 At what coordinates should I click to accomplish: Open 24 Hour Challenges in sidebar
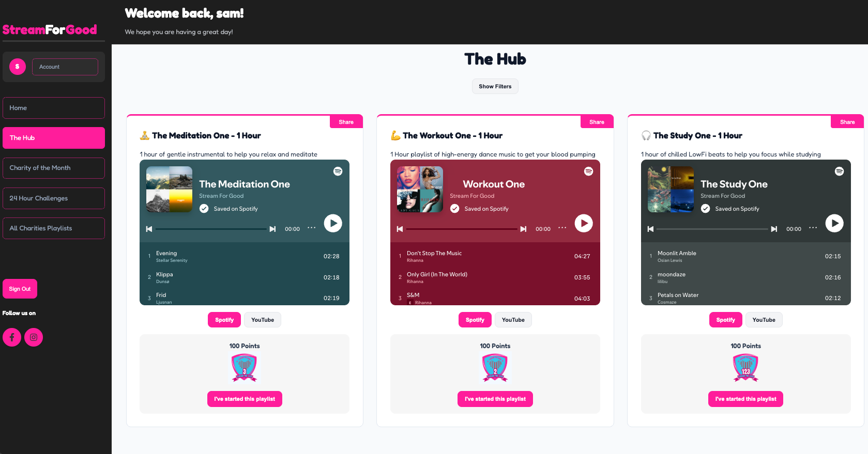[54, 198]
